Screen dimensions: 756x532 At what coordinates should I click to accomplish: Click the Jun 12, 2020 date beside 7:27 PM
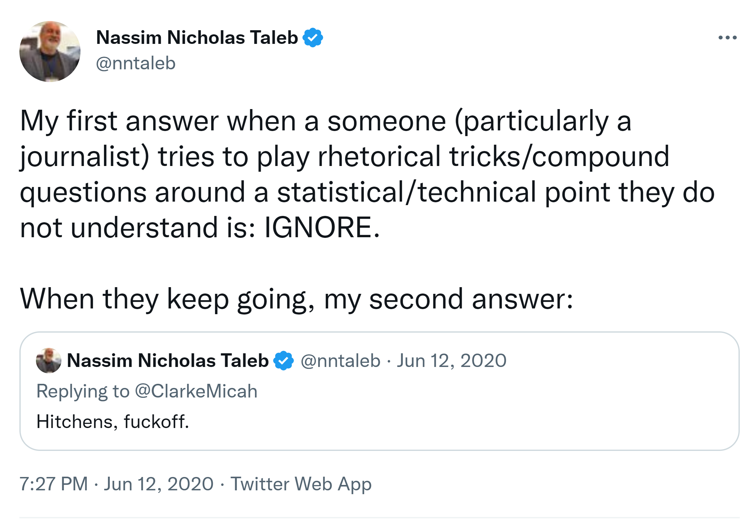coord(159,484)
